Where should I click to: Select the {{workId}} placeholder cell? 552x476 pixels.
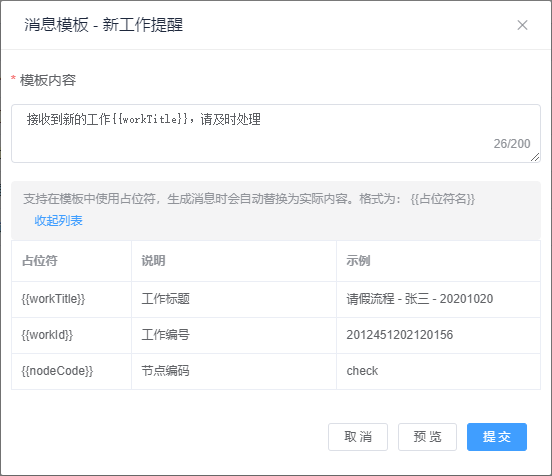click(71, 335)
